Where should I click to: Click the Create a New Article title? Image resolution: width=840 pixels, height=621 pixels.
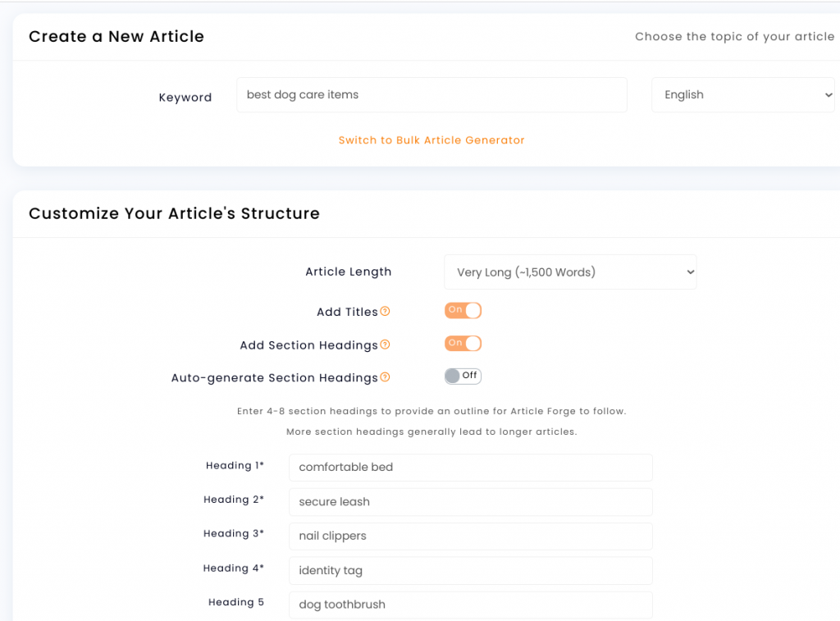[116, 36]
